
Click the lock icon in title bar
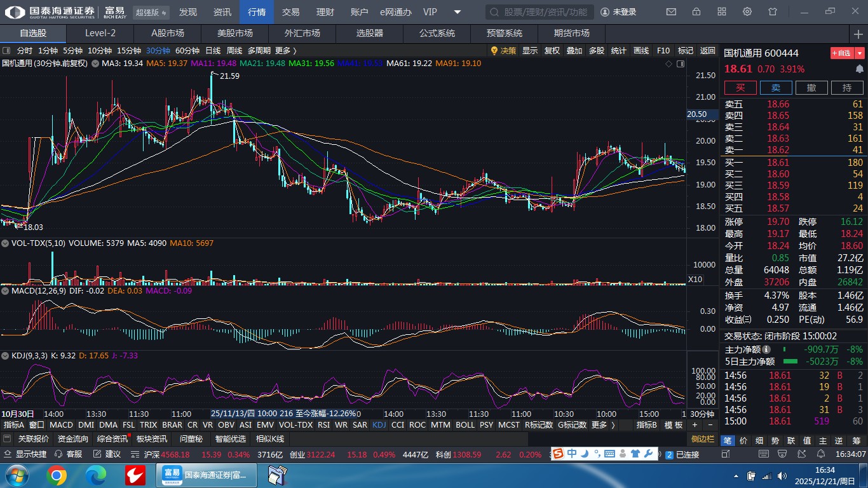(696, 12)
